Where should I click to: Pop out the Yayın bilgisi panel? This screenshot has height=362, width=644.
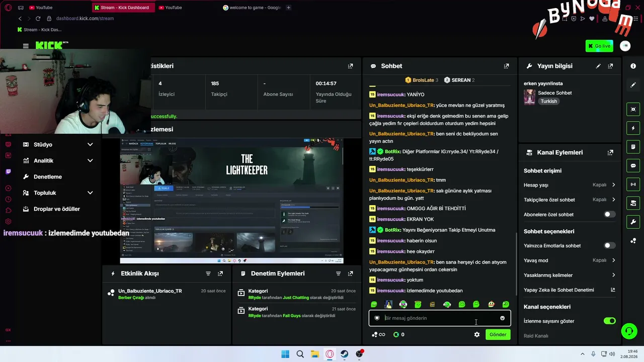(610, 66)
